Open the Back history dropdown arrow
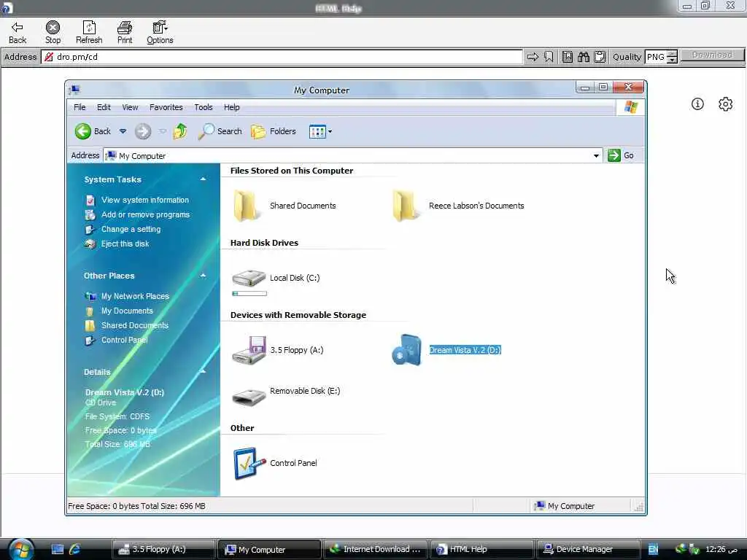This screenshot has height=560, width=747. [x=123, y=131]
